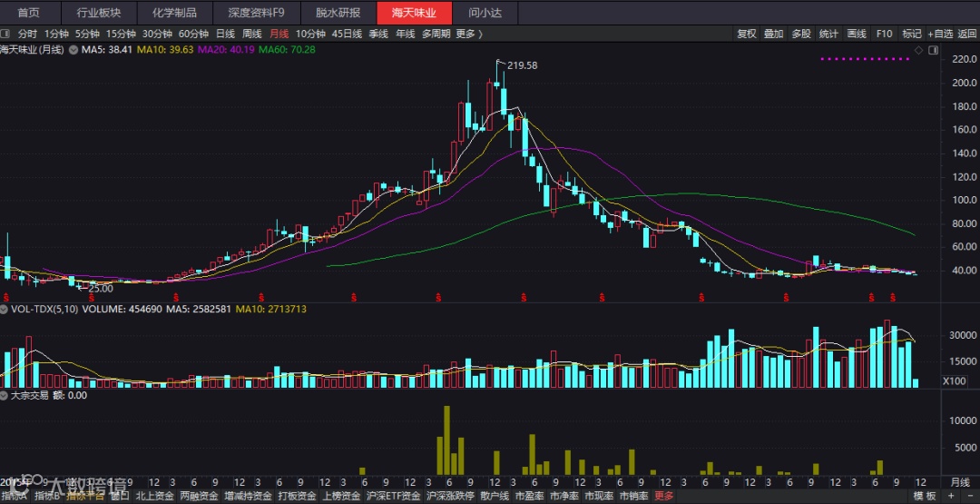Select the 上榜资金 indicator tab

pos(342,497)
